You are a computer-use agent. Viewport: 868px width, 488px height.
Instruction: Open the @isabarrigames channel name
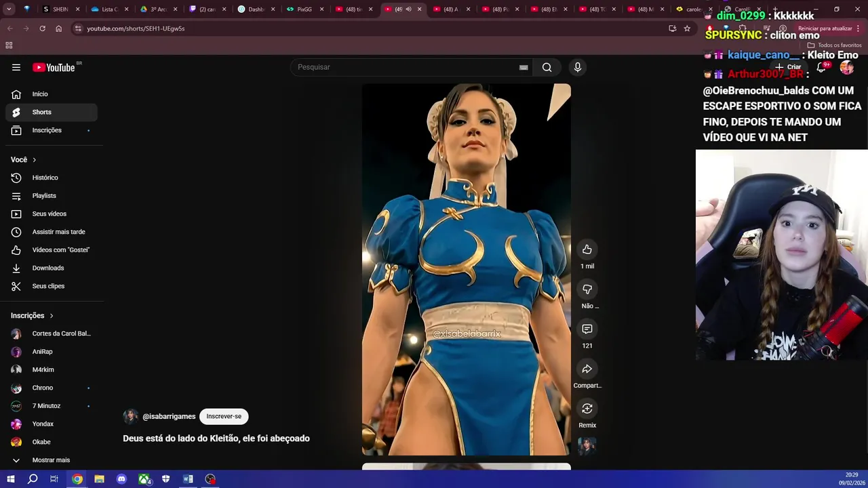(x=169, y=417)
